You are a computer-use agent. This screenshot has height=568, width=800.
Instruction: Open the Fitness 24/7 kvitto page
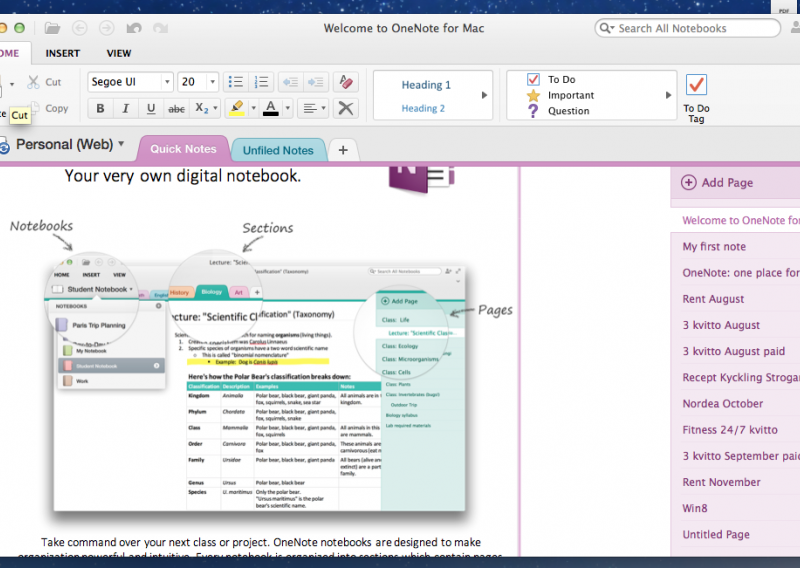[x=736, y=430]
